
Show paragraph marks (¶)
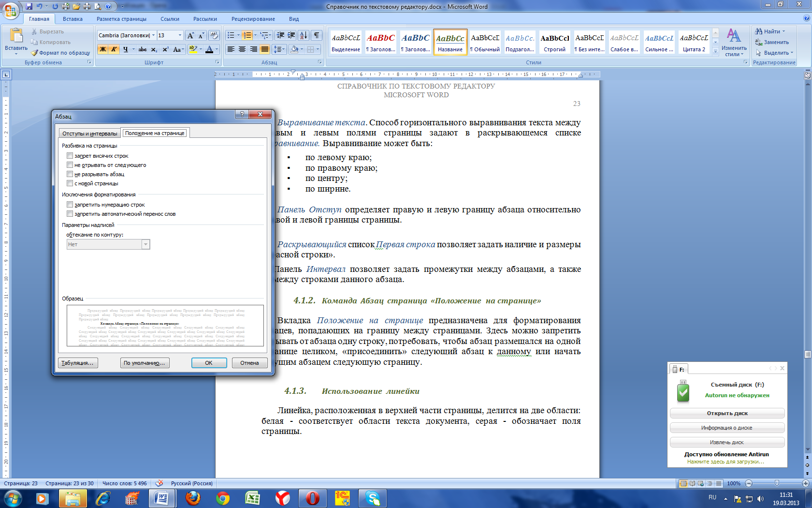point(317,35)
